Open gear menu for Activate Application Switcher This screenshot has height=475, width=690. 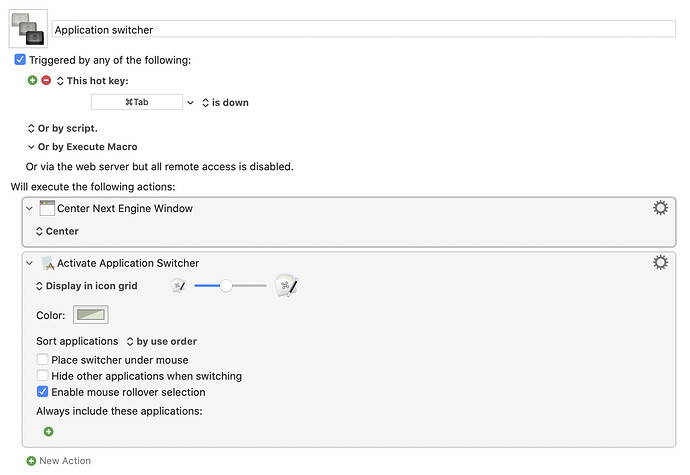[659, 262]
